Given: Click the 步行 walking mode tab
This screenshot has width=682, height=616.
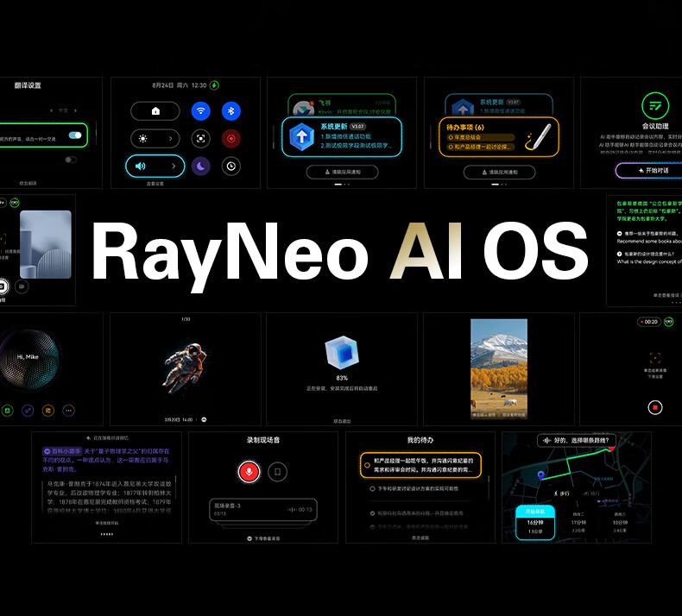Looking at the screenshot, I should click(561, 493).
